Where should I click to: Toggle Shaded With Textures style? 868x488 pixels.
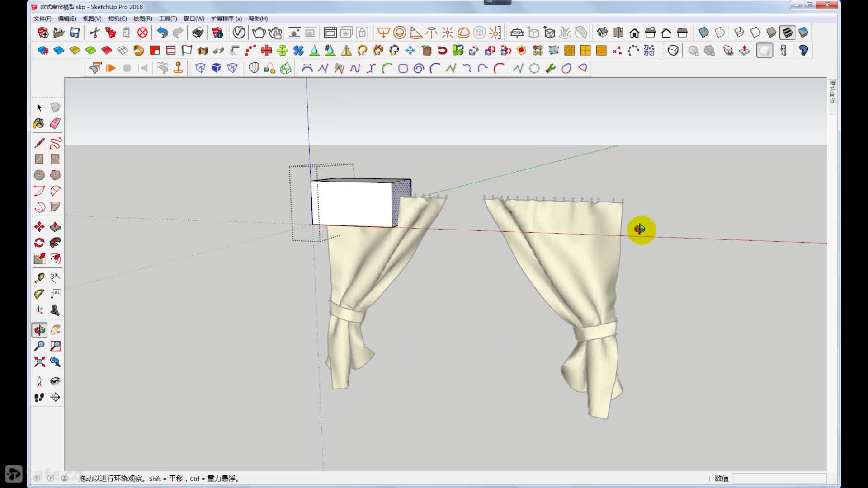click(787, 33)
